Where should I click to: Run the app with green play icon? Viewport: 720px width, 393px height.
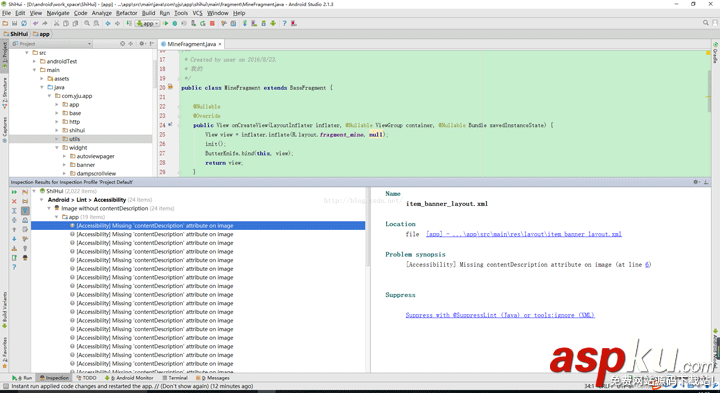tap(165, 23)
